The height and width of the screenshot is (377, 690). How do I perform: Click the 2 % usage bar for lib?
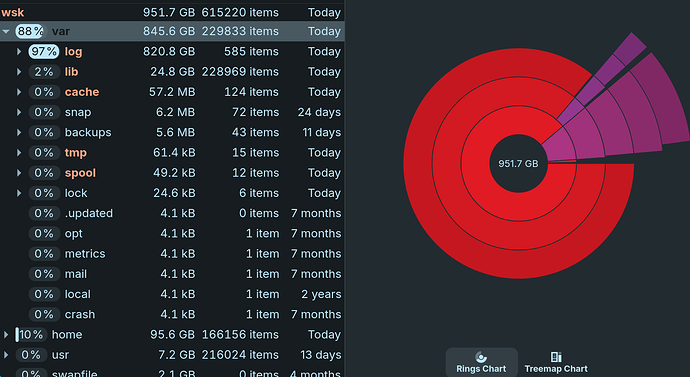coord(44,72)
